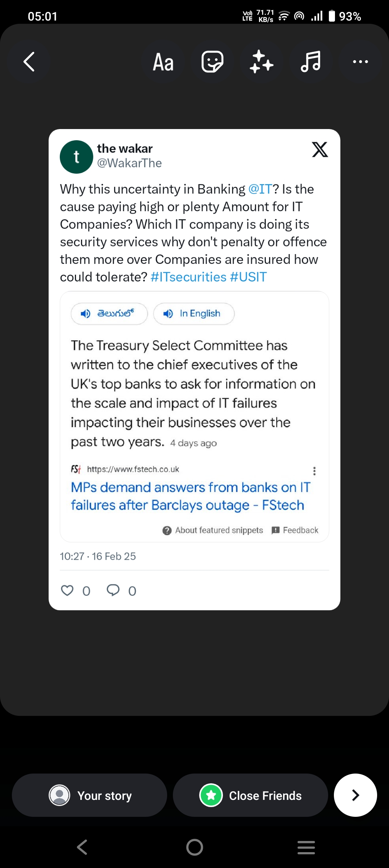Viewport: 389px width, 868px height.
Task: Add music with the note icon
Action: pos(310,62)
